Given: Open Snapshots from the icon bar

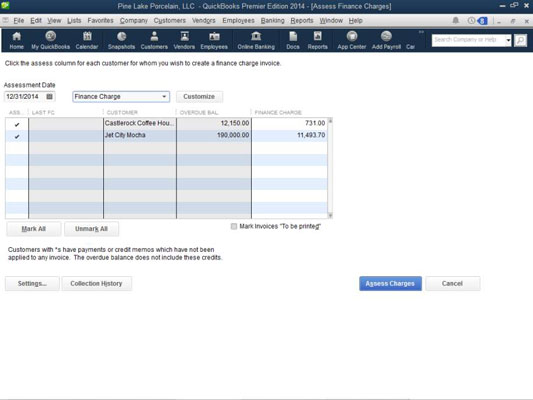Looking at the screenshot, I should pyautogui.click(x=121, y=40).
